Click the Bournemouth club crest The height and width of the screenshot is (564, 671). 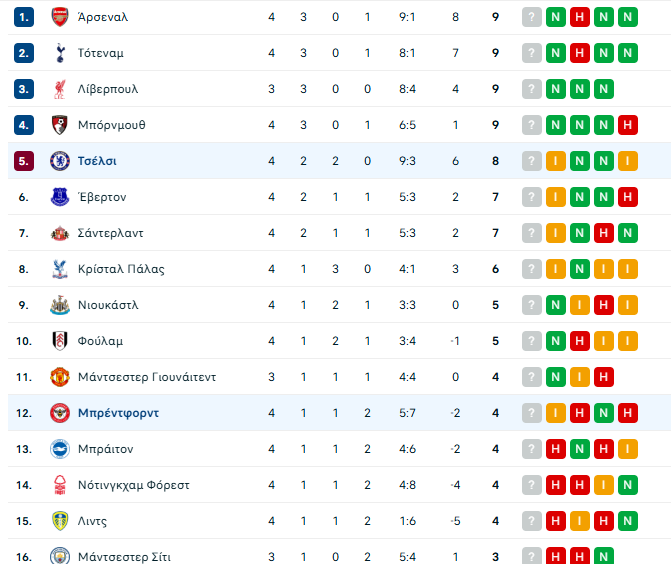tap(60, 125)
